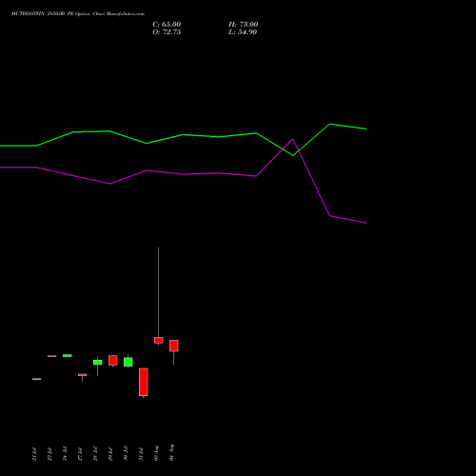The height and width of the screenshot is (476, 476).
Task: Click the 27 Jul date label
Action: coord(80,454)
